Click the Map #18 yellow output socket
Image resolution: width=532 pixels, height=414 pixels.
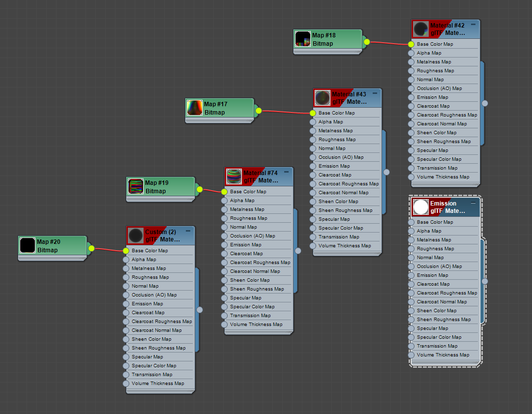tap(366, 42)
